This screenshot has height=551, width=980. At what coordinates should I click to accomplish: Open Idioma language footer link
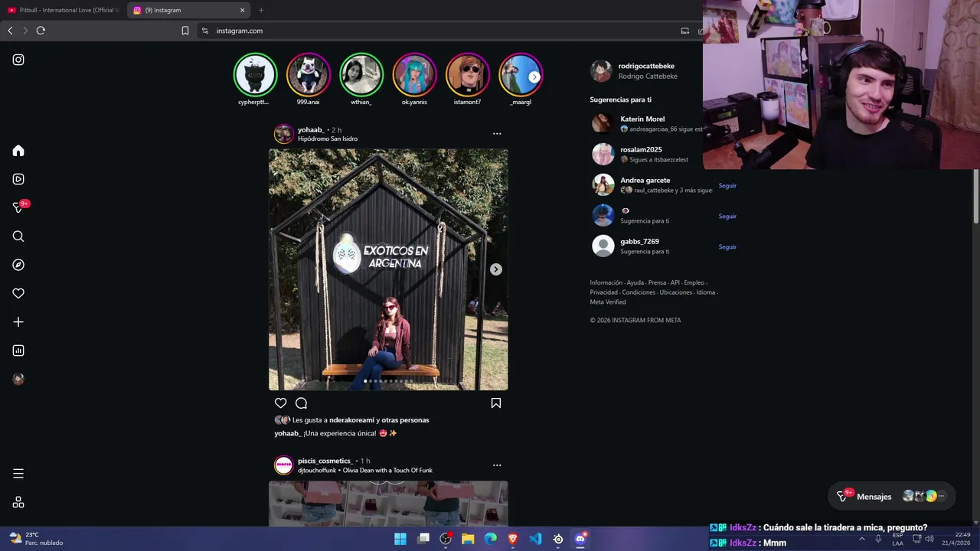click(x=705, y=292)
